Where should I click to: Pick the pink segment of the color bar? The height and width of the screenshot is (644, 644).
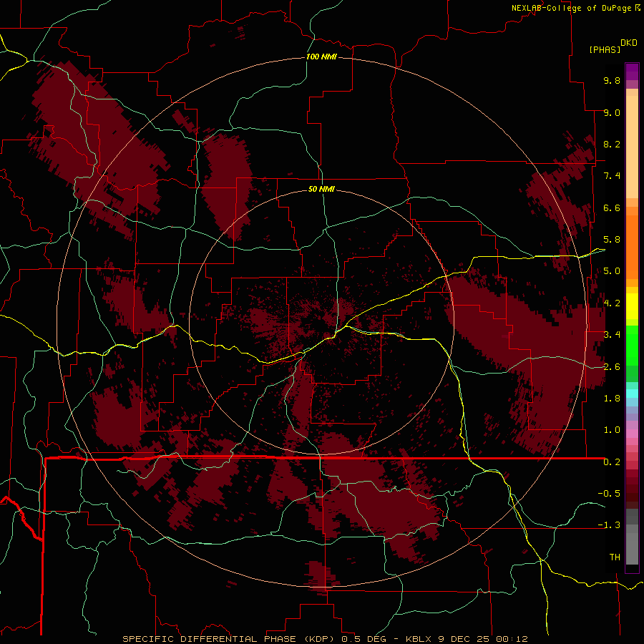pos(632,434)
